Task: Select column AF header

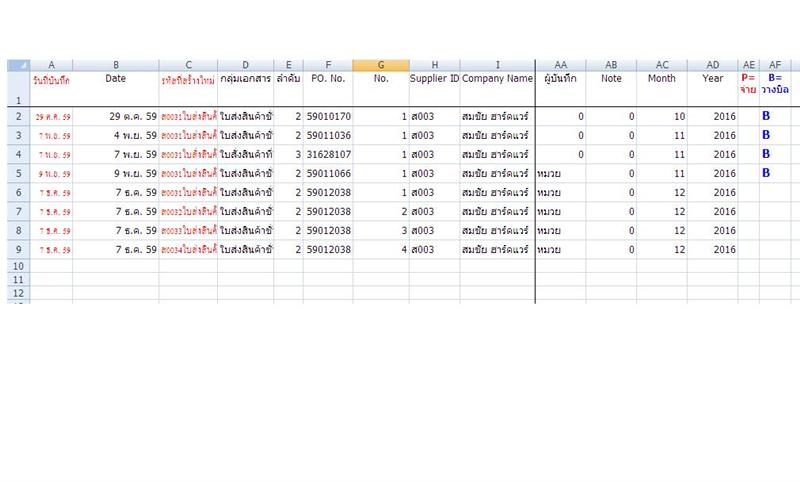Action: pyautogui.click(x=774, y=65)
